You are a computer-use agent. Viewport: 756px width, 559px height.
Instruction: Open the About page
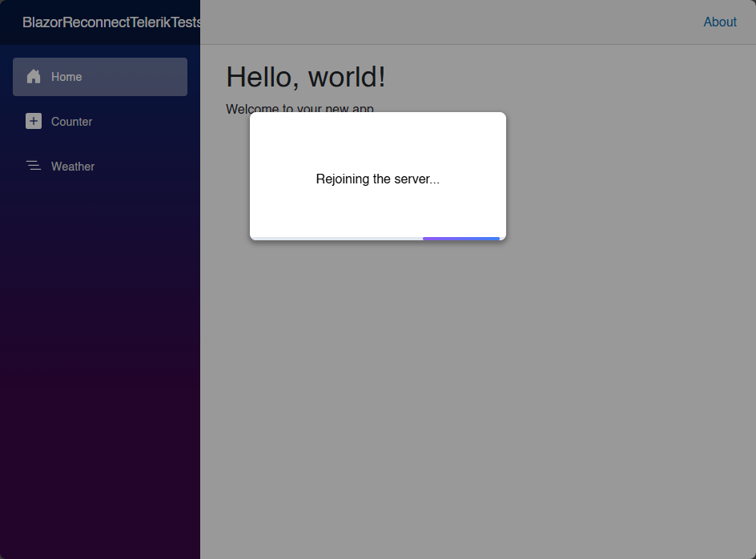(719, 22)
